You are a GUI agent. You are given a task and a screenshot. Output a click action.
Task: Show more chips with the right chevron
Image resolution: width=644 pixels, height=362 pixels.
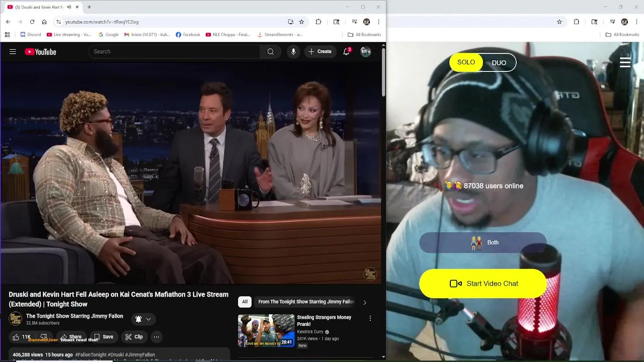click(x=365, y=302)
